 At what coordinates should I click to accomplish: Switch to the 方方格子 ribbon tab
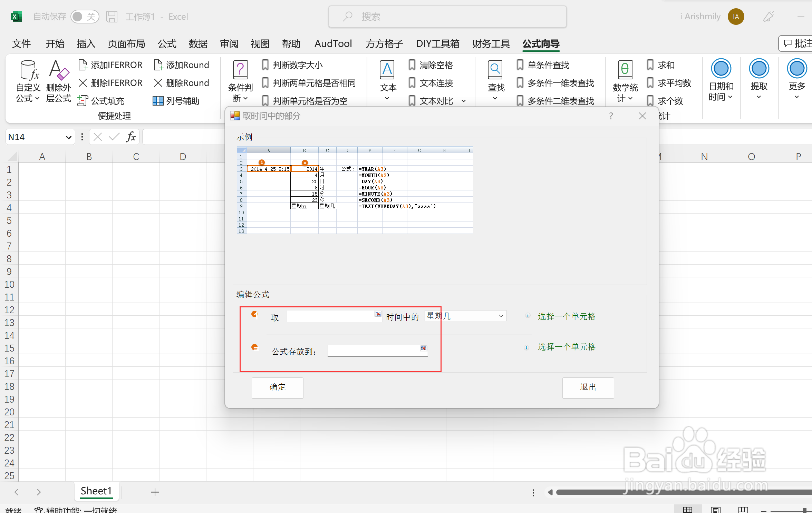384,44
